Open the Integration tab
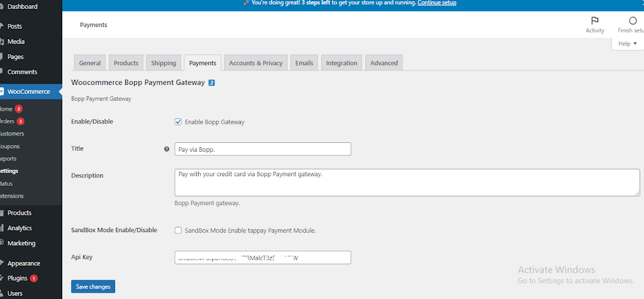644x299 pixels. pyautogui.click(x=341, y=62)
